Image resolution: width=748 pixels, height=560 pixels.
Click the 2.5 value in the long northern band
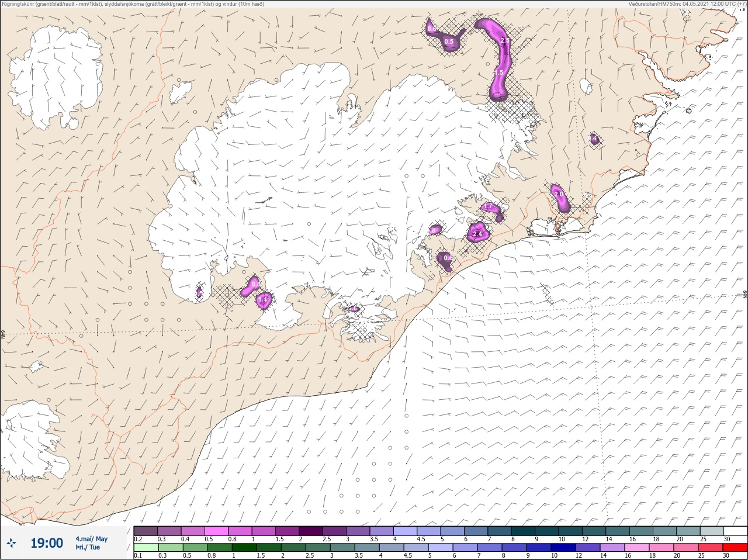505,41
